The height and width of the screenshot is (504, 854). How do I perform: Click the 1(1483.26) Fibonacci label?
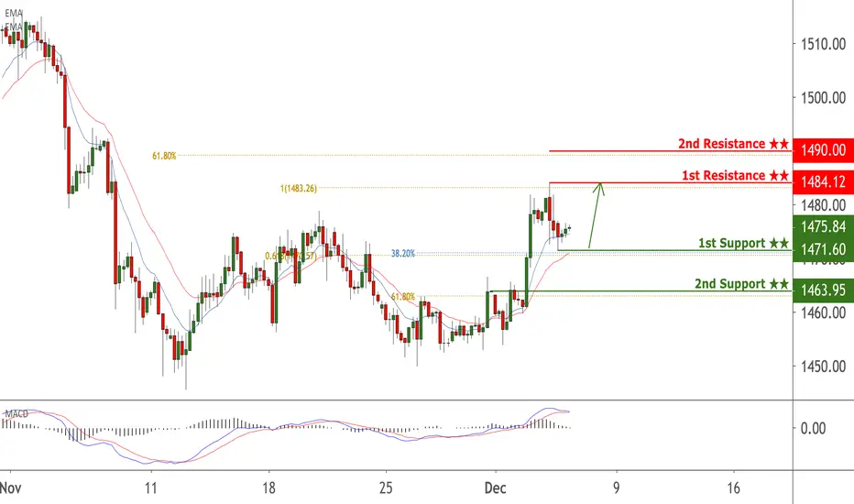coord(299,189)
